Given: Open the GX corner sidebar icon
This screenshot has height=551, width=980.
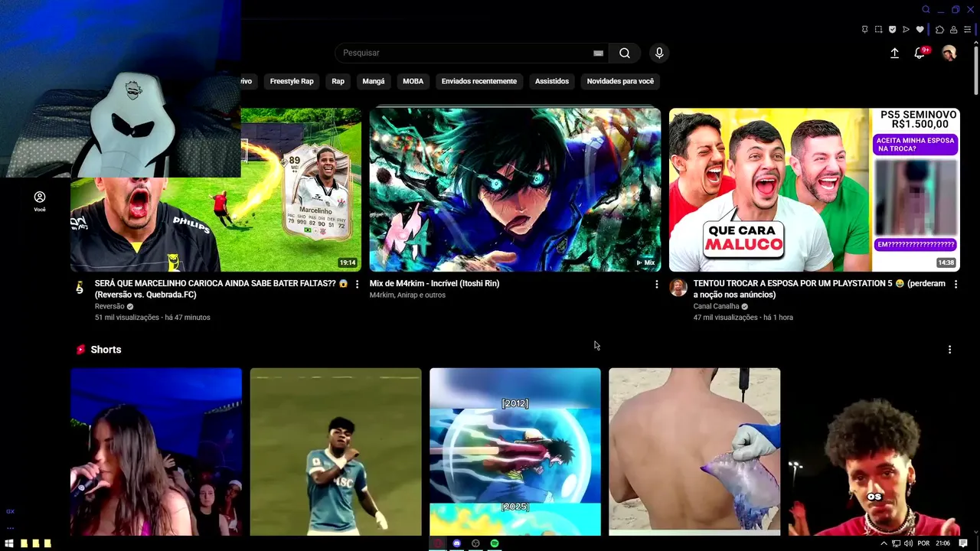Looking at the screenshot, I should pyautogui.click(x=10, y=511).
